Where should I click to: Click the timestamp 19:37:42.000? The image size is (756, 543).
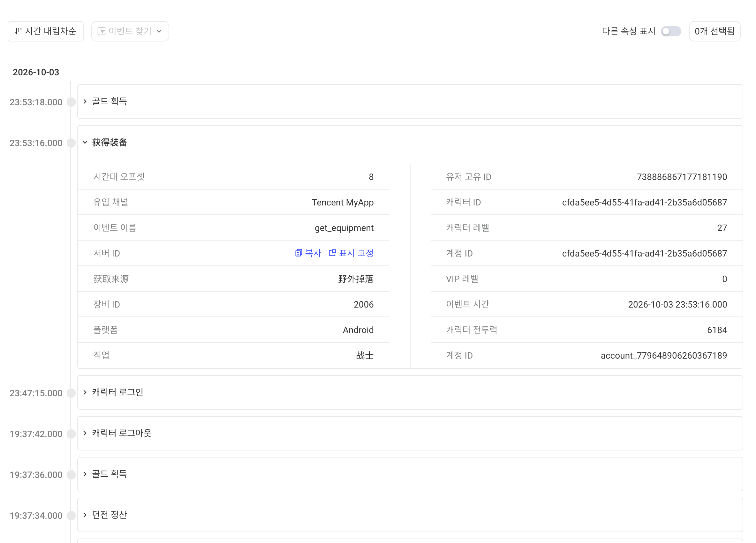[x=36, y=434]
